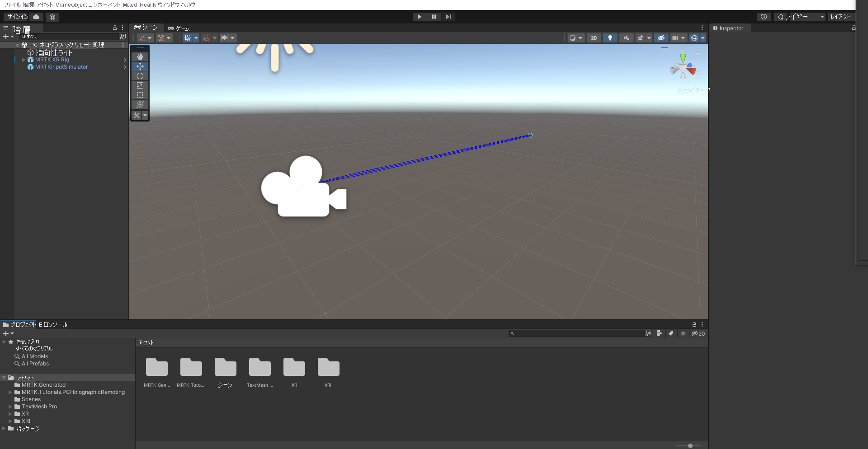
Task: Expand the XR folder in project panel
Action: click(10, 414)
